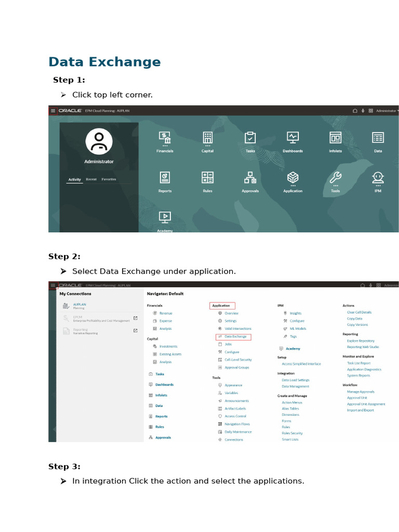This screenshot has width=399, height=532.
Task: Open Daily Maintenance under Tools
Action: [238, 432]
